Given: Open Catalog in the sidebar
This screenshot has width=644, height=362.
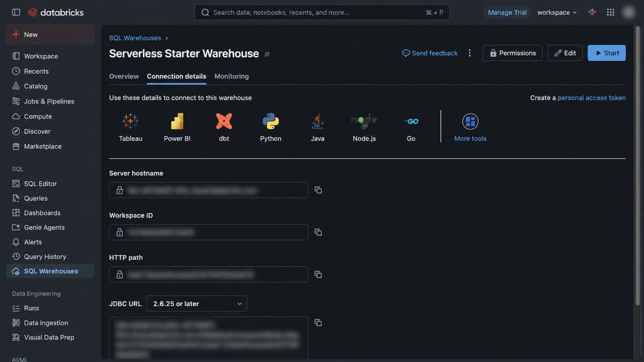Looking at the screenshot, I should (x=50, y=86).
